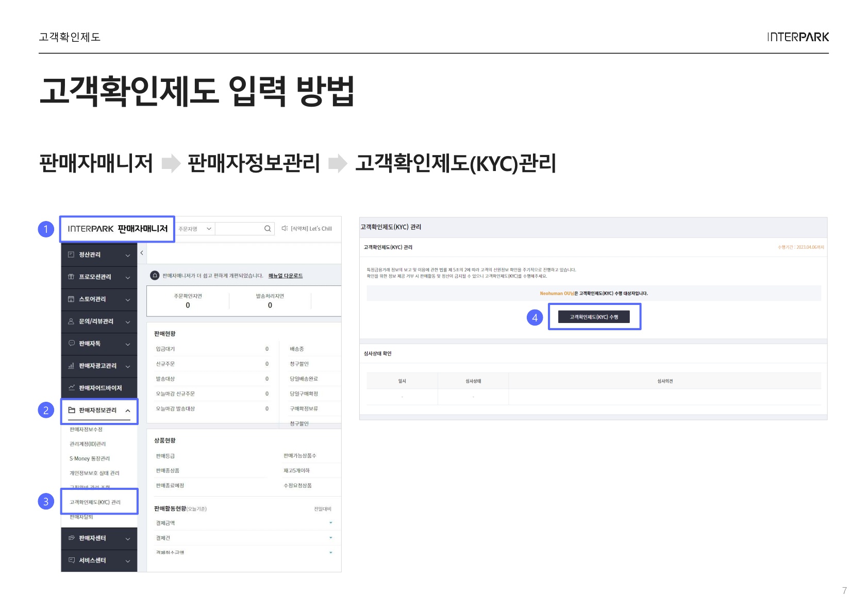Click the 발송처리지연 count

click(270, 305)
